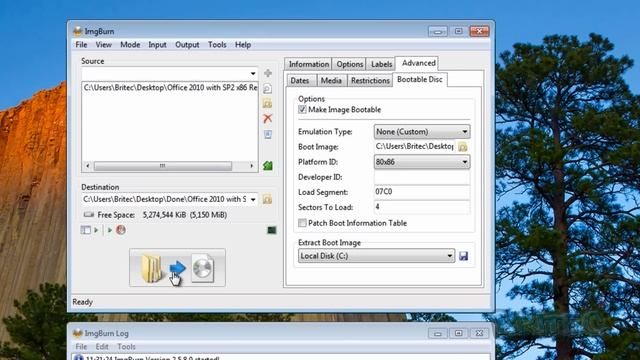Screen dimensions: 640x360
Task: Toggle Make Image Bootable checkbox
Action: click(302, 109)
